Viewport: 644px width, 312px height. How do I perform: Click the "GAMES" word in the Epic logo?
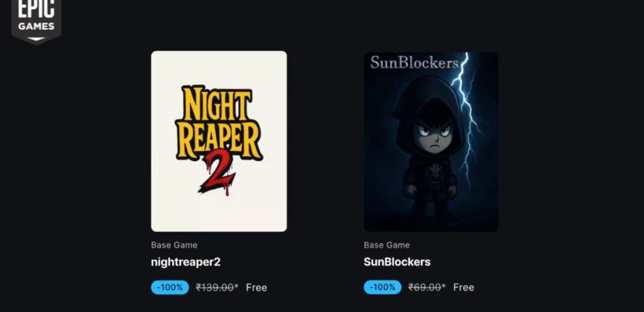tap(36, 27)
